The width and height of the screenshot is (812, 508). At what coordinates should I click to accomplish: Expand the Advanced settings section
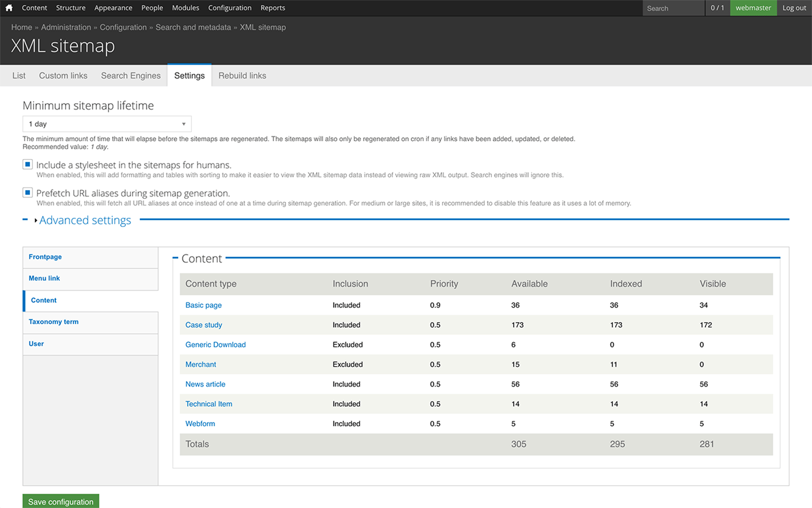[x=85, y=220]
